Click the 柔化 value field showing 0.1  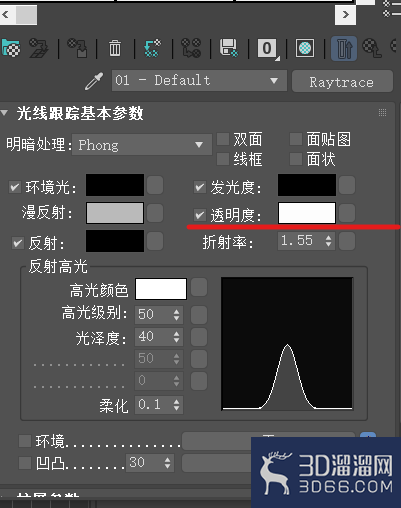coord(153,405)
